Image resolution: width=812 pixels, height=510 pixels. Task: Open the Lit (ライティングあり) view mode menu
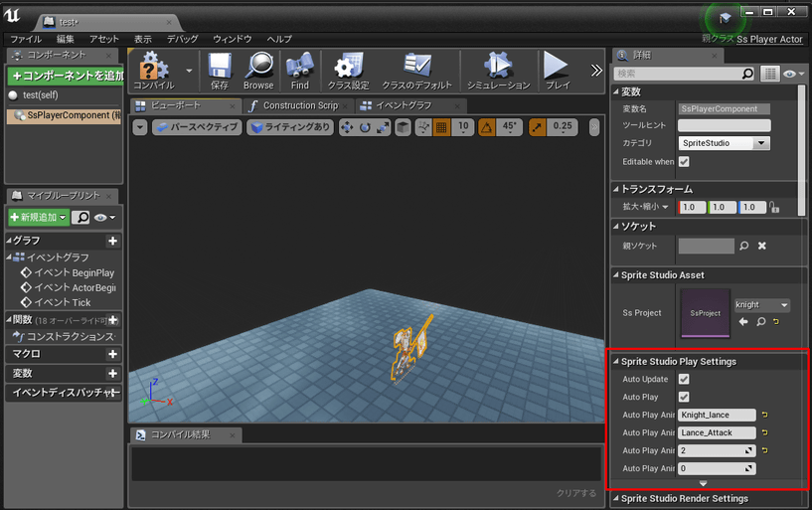coord(290,127)
